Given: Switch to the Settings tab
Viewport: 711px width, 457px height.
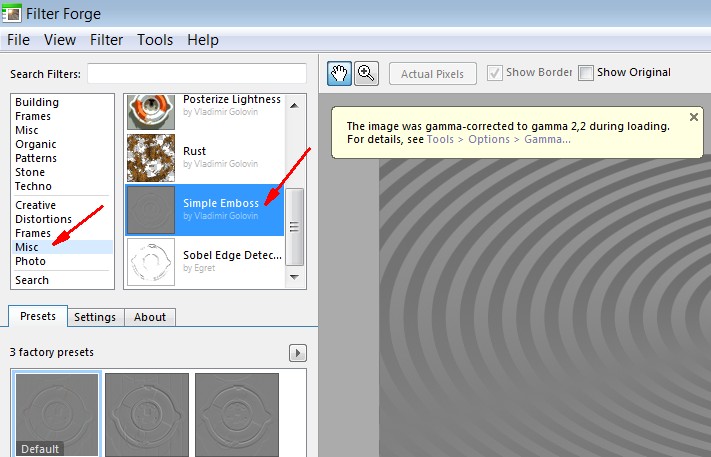Looking at the screenshot, I should click(x=95, y=317).
